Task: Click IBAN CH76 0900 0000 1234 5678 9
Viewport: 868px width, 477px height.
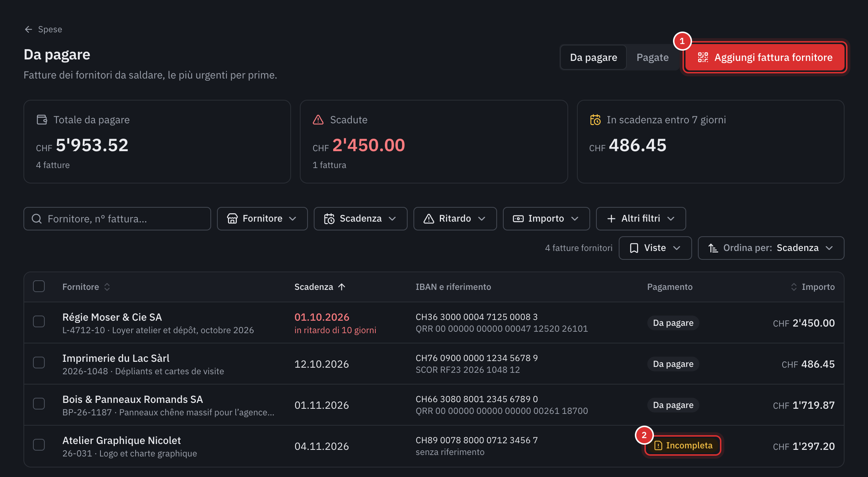Action: [477, 358]
